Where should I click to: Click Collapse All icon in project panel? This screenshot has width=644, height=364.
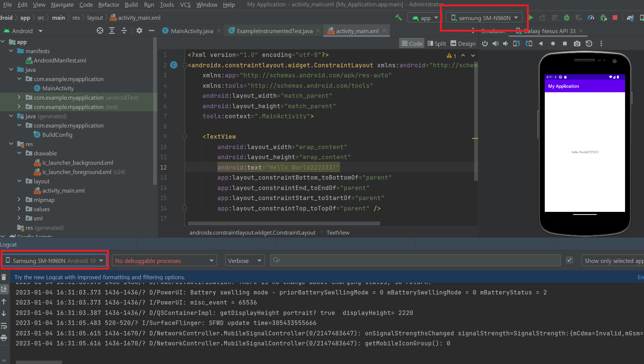[x=124, y=31]
